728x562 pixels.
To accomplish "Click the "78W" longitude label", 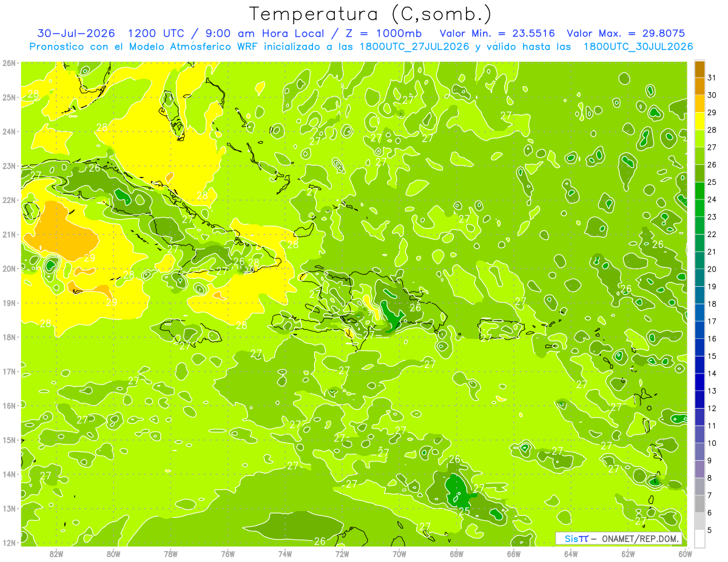I will [170, 554].
